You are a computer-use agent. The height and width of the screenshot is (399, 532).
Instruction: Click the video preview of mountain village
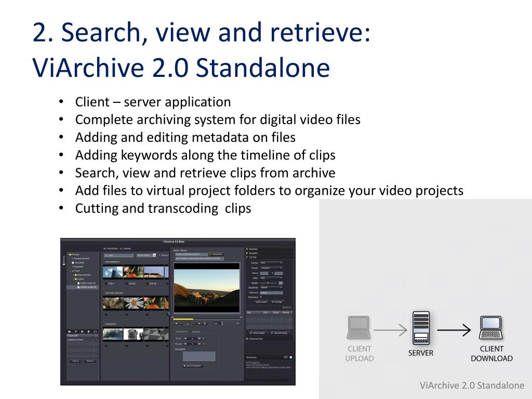click(x=207, y=288)
